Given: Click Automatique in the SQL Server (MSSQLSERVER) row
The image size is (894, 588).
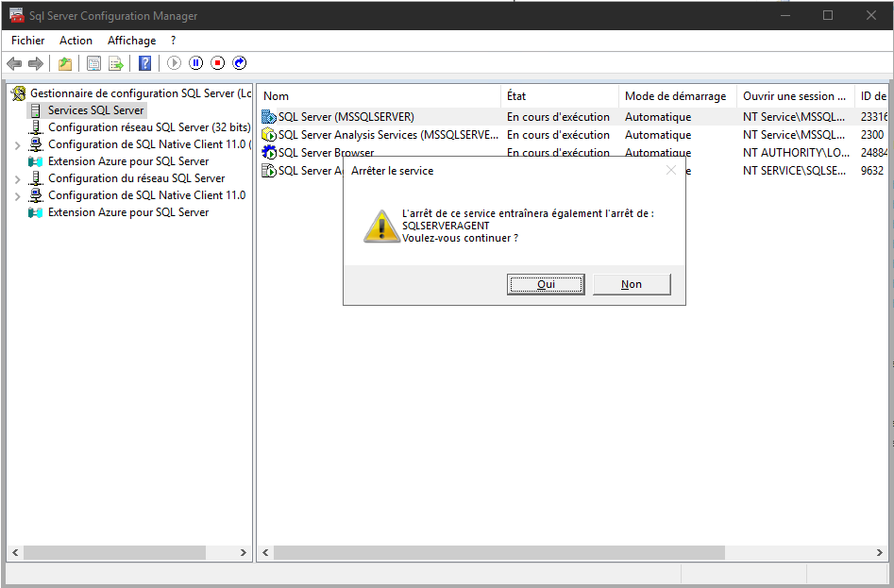Looking at the screenshot, I should click(x=658, y=117).
